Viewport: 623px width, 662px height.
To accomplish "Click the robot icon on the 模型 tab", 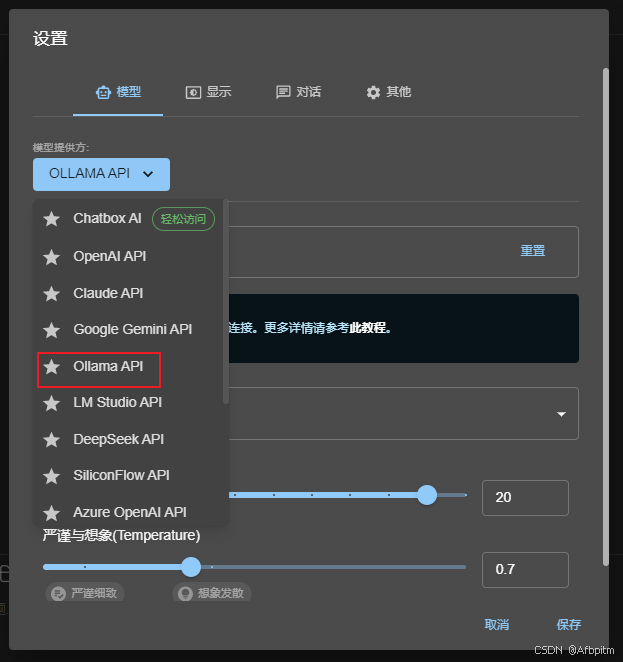I will point(103,92).
